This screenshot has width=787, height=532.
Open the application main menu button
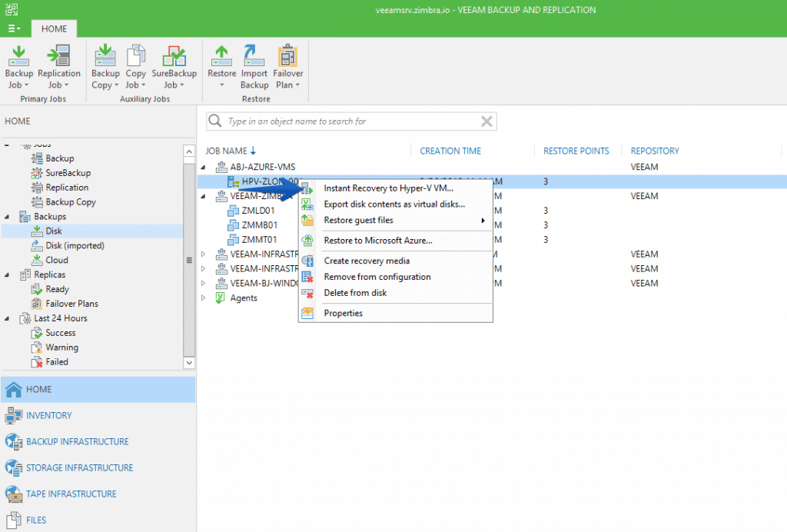pos(14,28)
